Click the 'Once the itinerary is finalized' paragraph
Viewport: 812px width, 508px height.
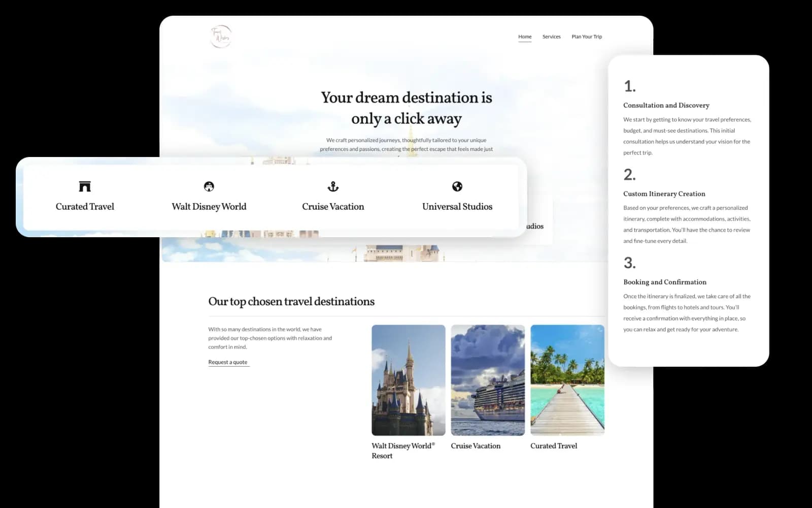click(687, 313)
